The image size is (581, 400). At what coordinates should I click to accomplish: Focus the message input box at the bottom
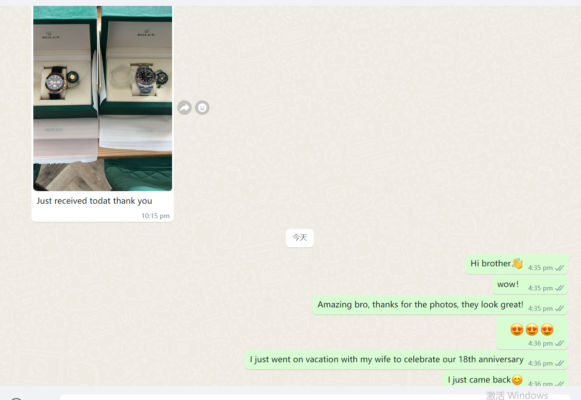[x=315, y=397]
